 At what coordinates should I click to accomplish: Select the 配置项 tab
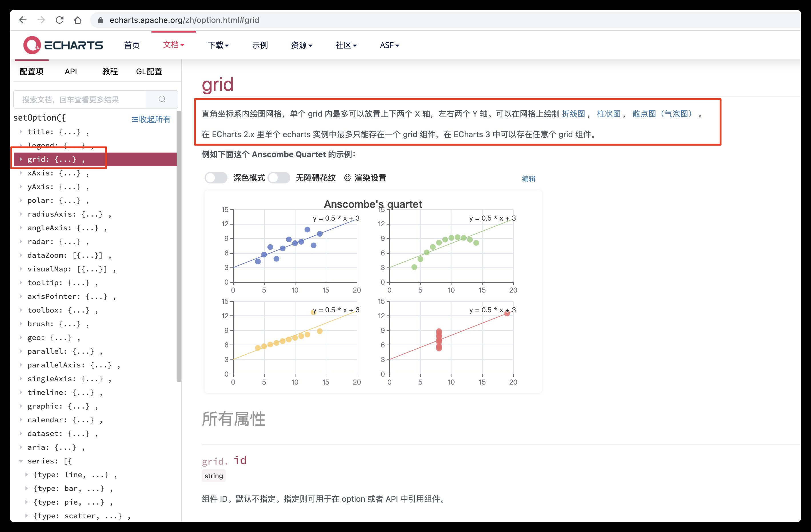(32, 71)
